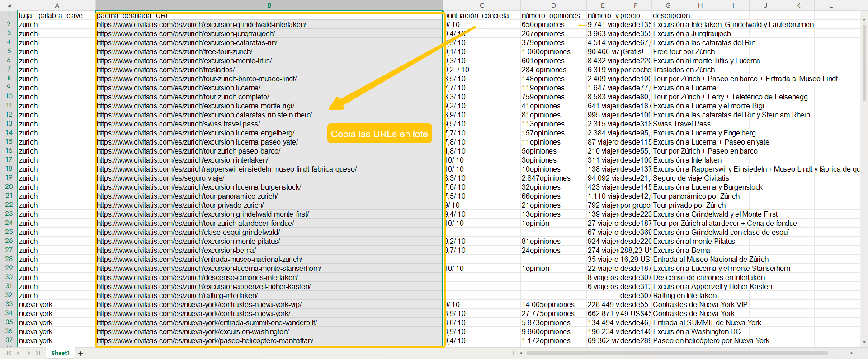Image resolution: width=868 pixels, height=359 pixels.
Task: Click the 'Excursión a Berna' cell
Action: pyautogui.click(x=681, y=250)
